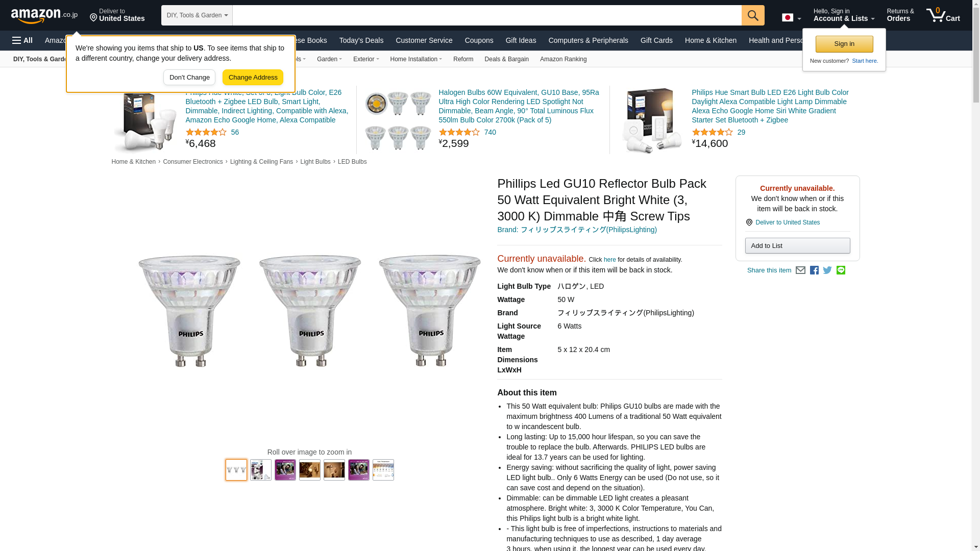Open Today's Deals in the navigation bar

361,40
